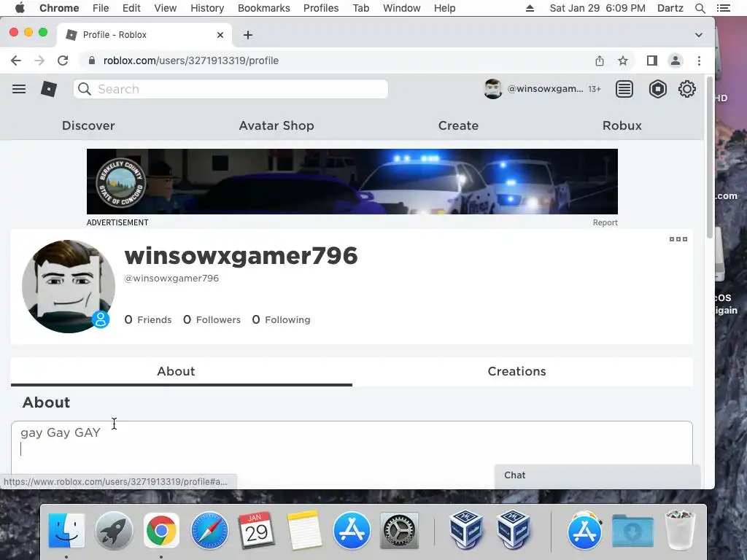This screenshot has height=560, width=747.
Task: Open a new browser tab
Action: (x=248, y=35)
